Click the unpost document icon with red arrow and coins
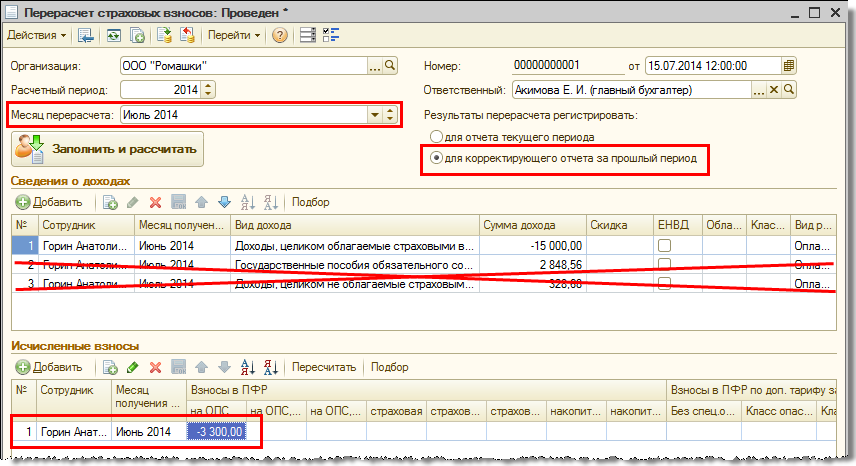This screenshot has height=466, width=856. pyautogui.click(x=187, y=35)
